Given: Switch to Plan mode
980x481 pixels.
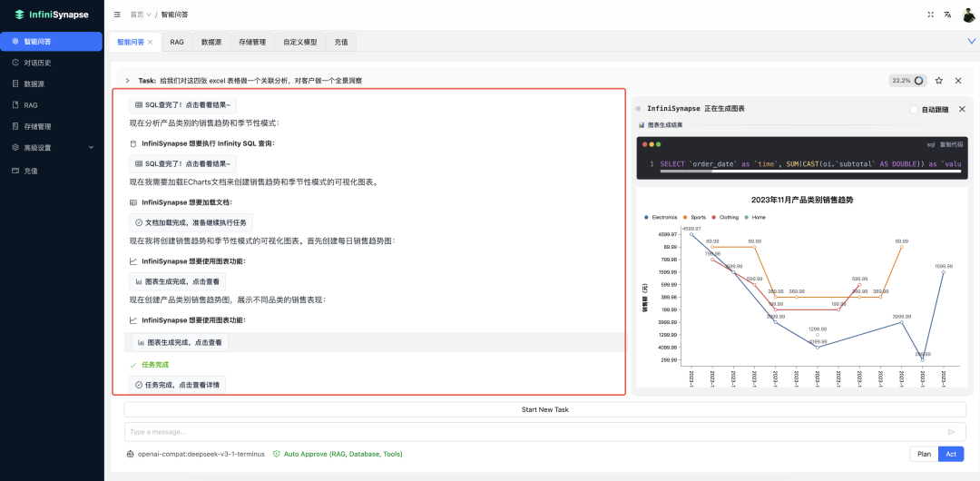Looking at the screenshot, I should (924, 454).
